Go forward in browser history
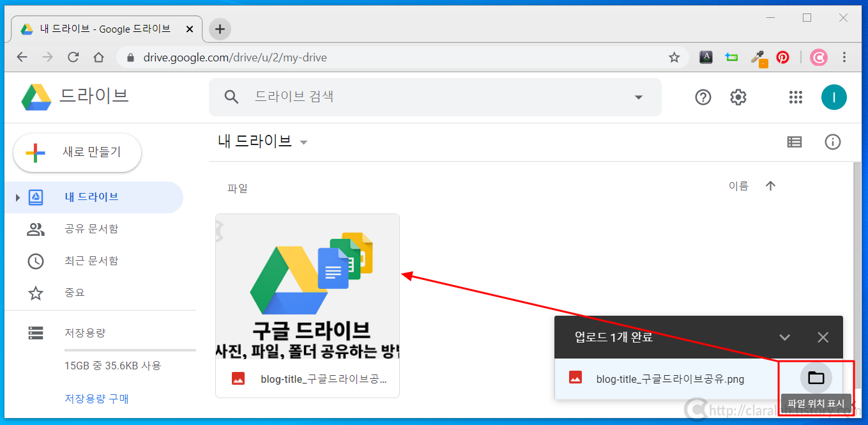 click(x=48, y=58)
